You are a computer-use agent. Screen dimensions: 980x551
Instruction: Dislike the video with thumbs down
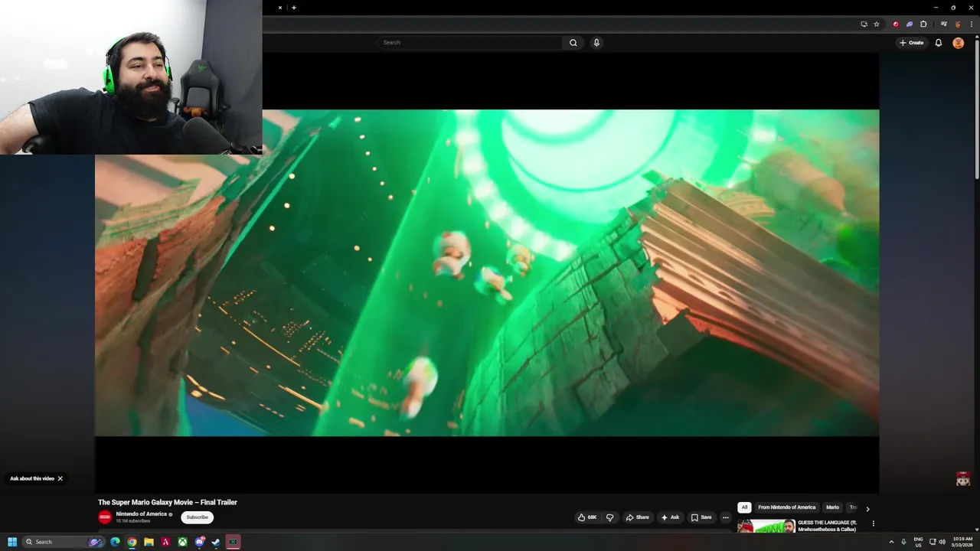pos(610,517)
